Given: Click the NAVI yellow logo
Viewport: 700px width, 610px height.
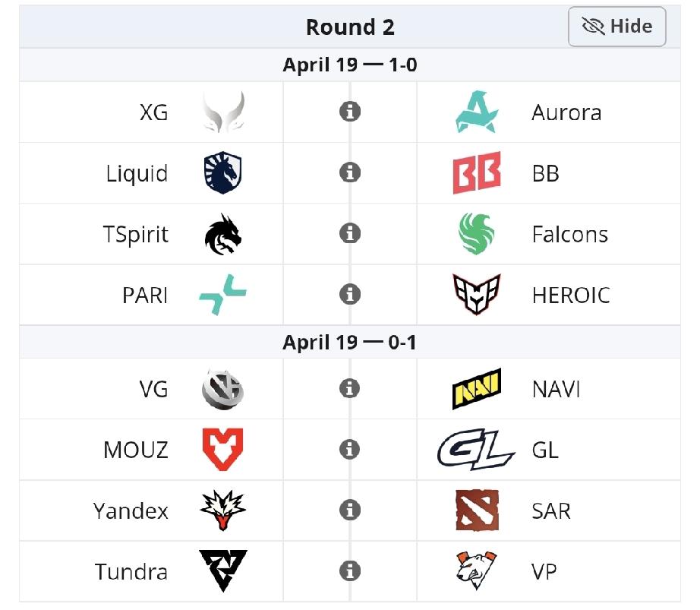Looking at the screenshot, I should 477,389.
